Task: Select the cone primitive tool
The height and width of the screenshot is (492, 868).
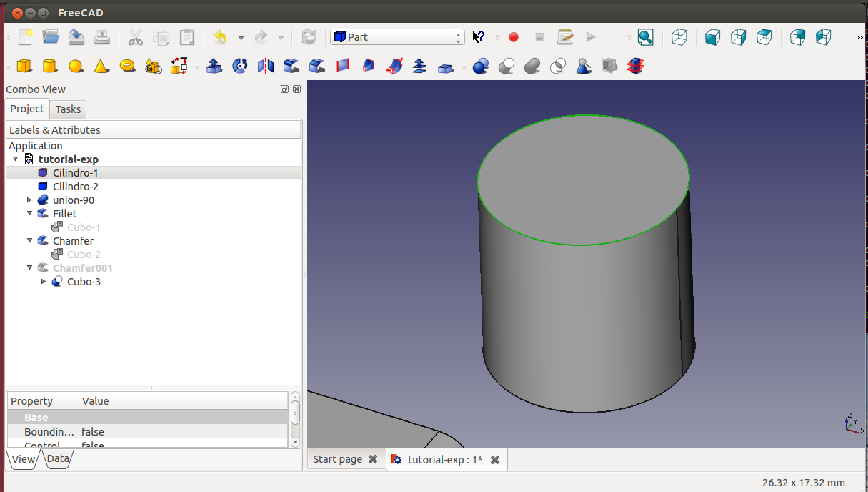Action: [x=101, y=66]
